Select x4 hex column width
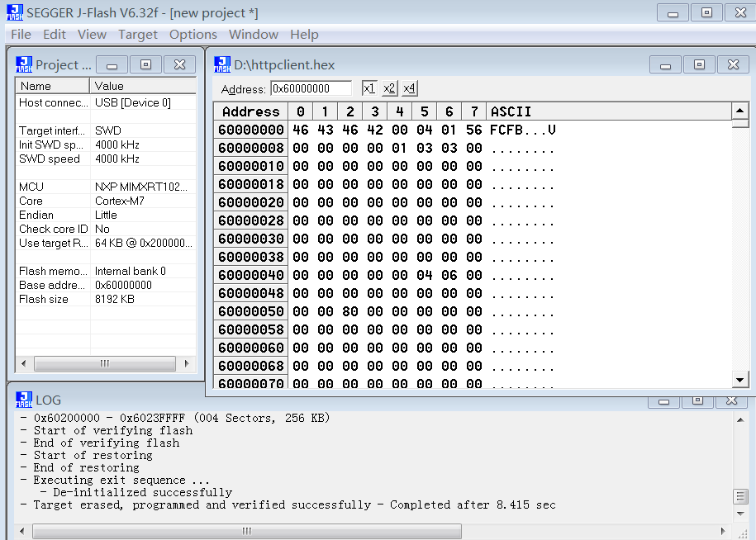Viewport: 756px width, 540px height. pos(407,88)
